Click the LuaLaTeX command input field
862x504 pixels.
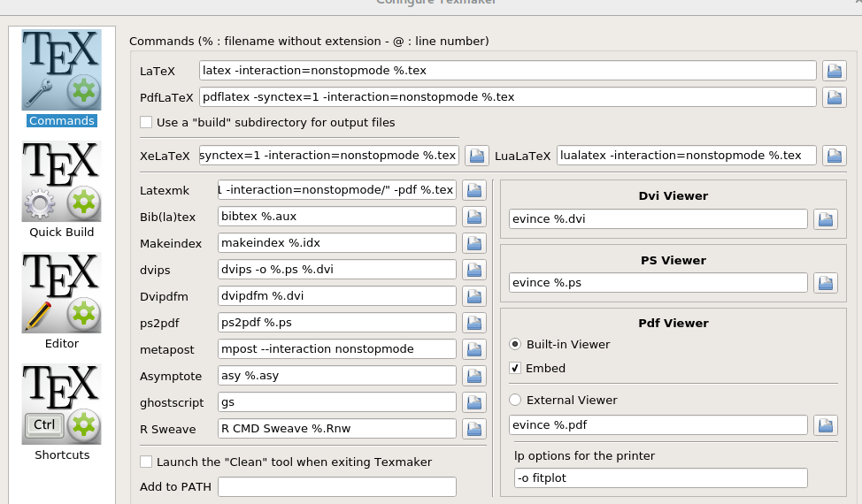[687, 156]
